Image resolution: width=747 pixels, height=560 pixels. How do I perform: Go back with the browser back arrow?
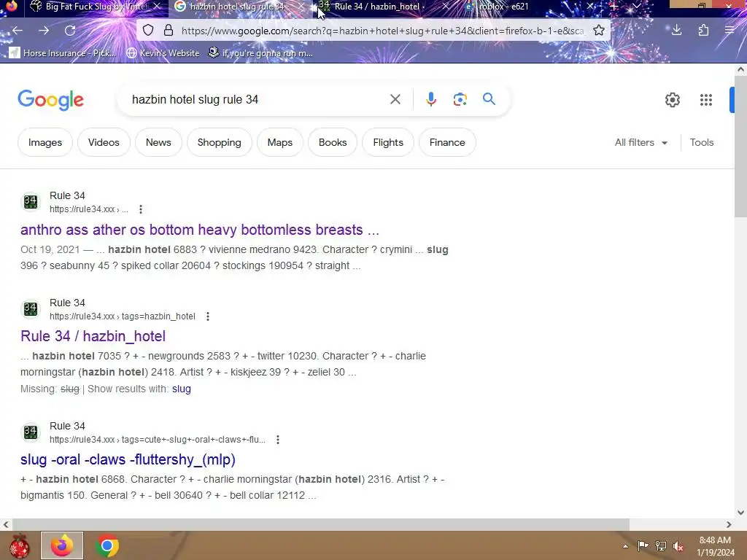18,31
